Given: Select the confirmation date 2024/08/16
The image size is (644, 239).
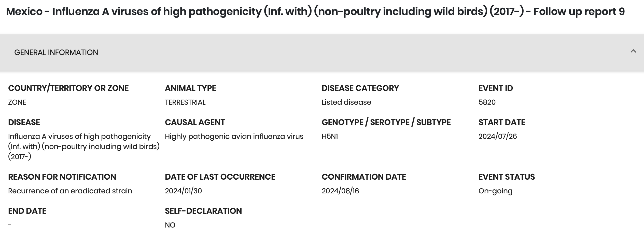Looking at the screenshot, I should tap(340, 191).
